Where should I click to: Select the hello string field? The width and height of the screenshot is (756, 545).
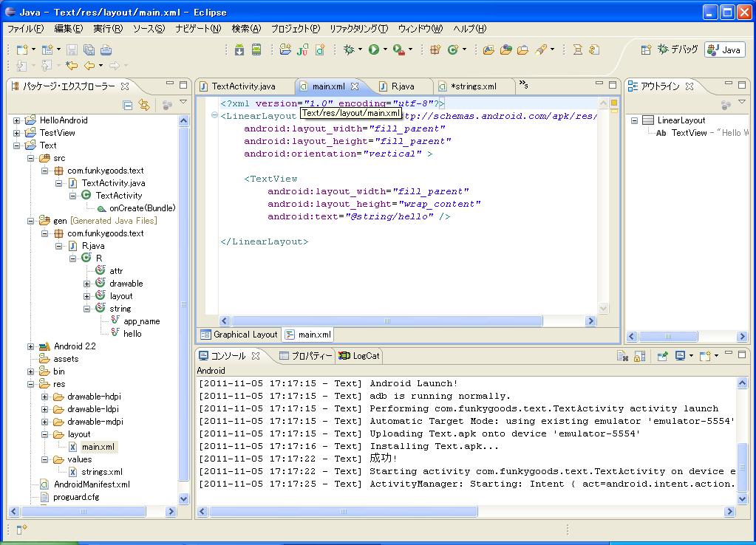click(x=132, y=334)
